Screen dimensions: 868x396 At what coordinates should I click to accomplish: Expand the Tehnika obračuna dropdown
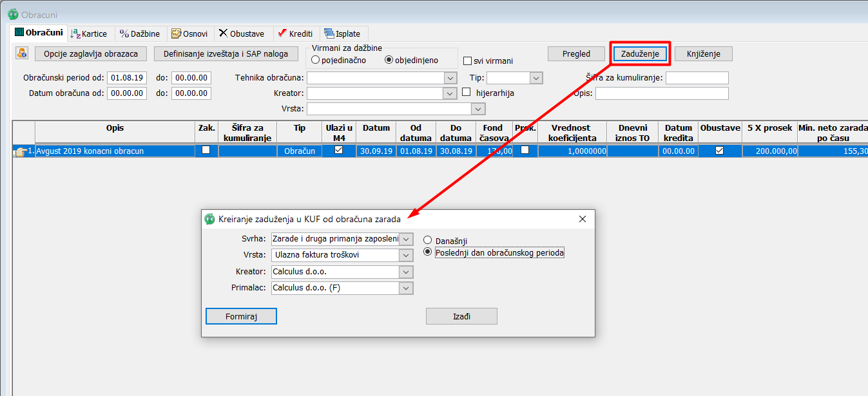click(x=450, y=78)
